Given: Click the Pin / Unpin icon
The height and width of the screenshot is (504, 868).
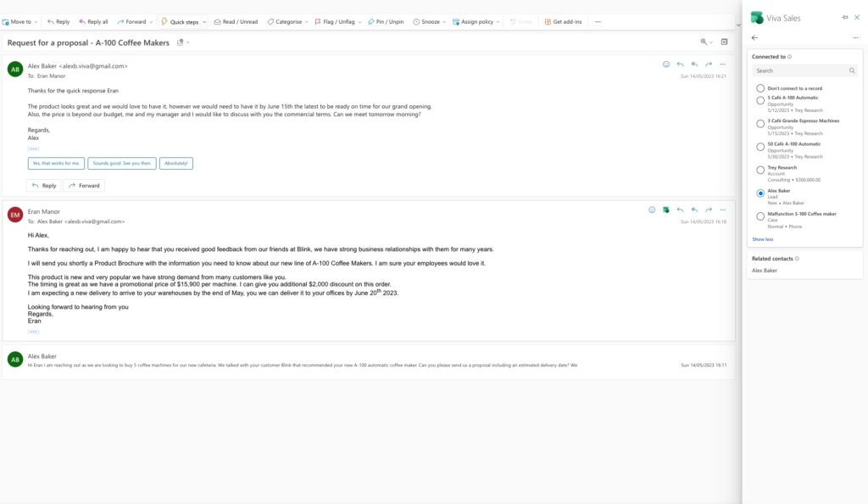Looking at the screenshot, I should pos(370,21).
